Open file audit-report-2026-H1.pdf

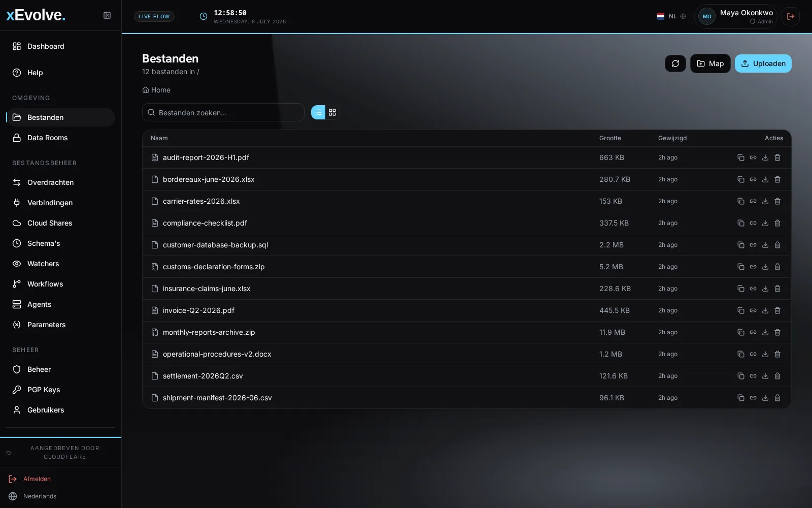click(206, 157)
